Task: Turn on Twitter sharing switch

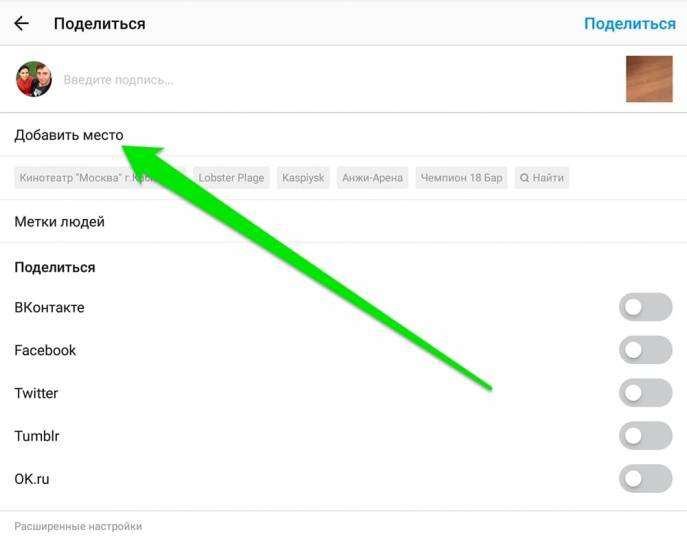Action: (x=645, y=393)
